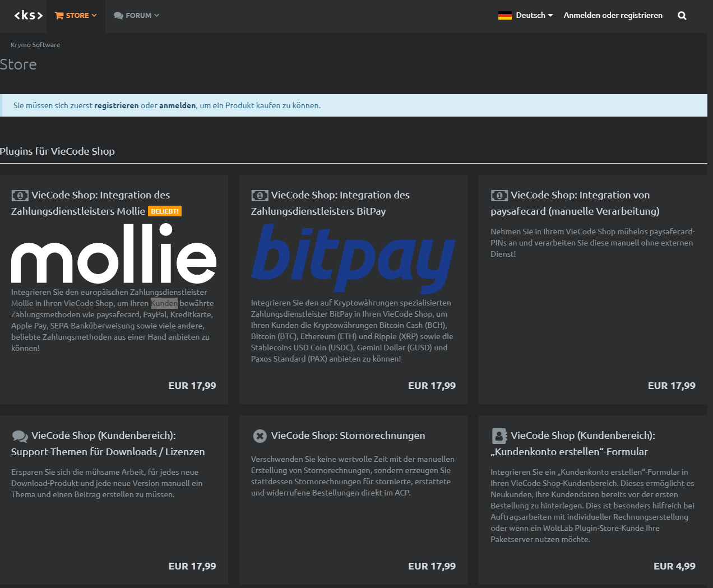The image size is (713, 588).
Task: Follow the registrieren link in notice
Action: tap(116, 105)
